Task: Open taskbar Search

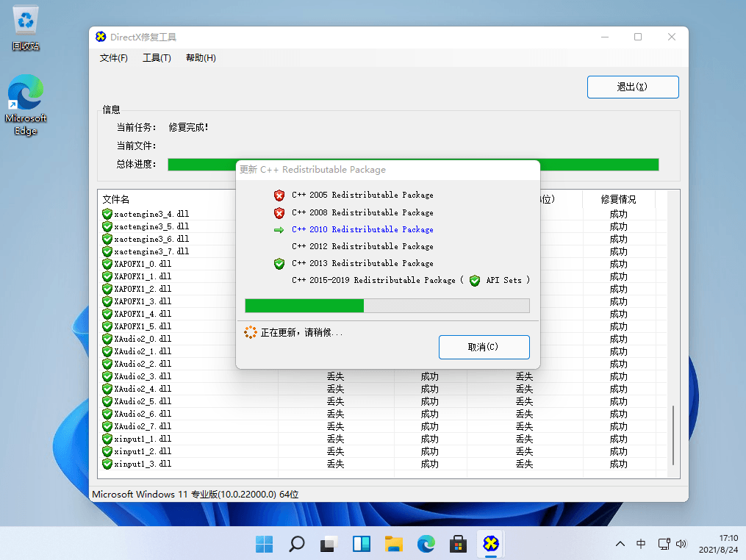Action: [296, 544]
